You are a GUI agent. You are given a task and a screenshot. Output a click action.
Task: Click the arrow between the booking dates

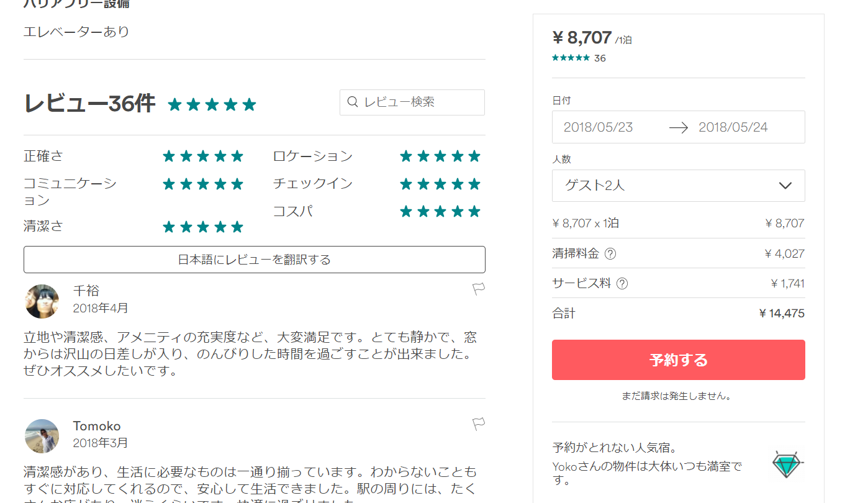(679, 127)
